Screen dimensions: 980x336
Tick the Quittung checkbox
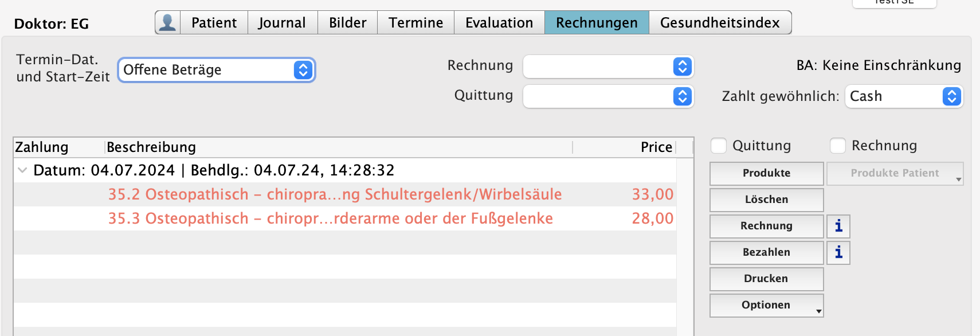click(x=719, y=146)
